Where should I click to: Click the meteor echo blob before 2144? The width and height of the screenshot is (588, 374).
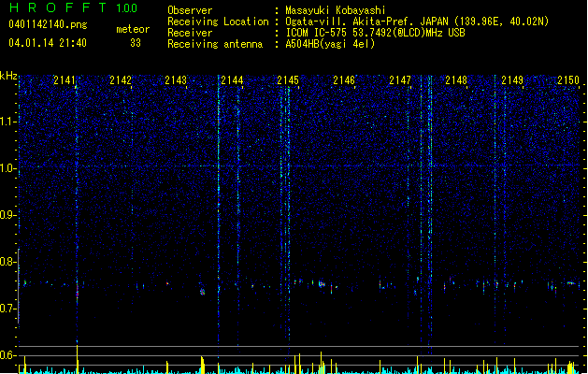pos(203,292)
